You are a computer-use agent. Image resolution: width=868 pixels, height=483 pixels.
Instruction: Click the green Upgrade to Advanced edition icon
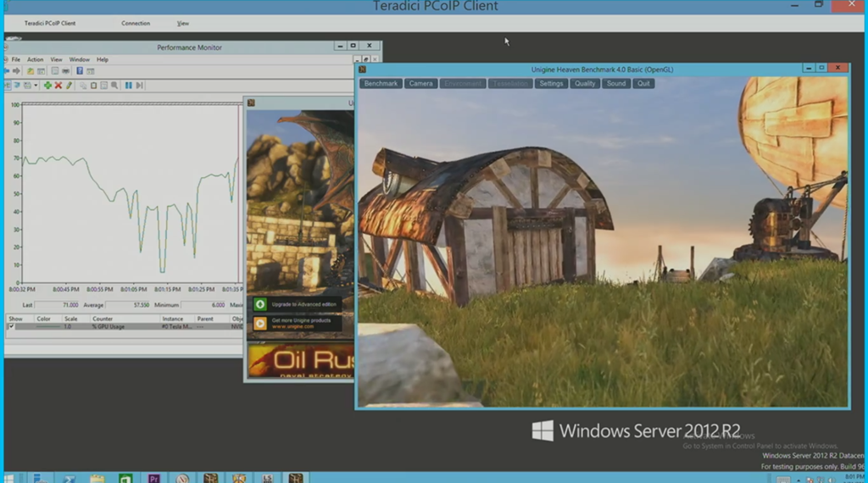[260, 304]
